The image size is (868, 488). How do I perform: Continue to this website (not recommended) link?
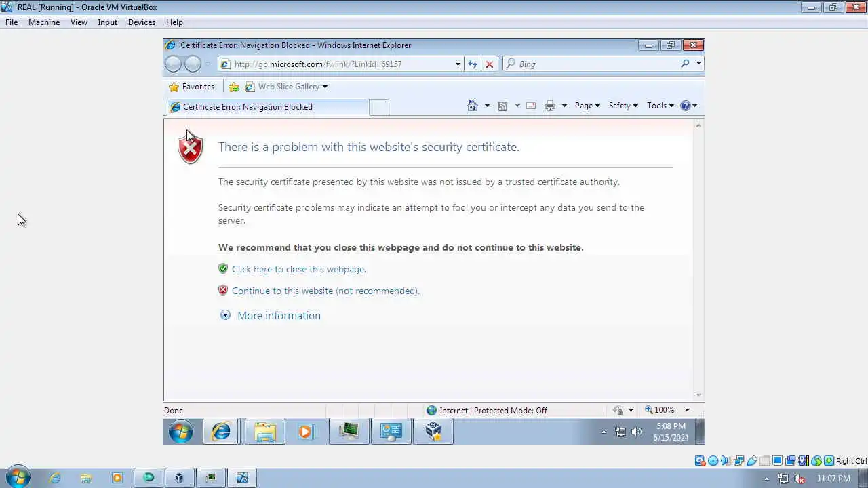[x=325, y=291]
